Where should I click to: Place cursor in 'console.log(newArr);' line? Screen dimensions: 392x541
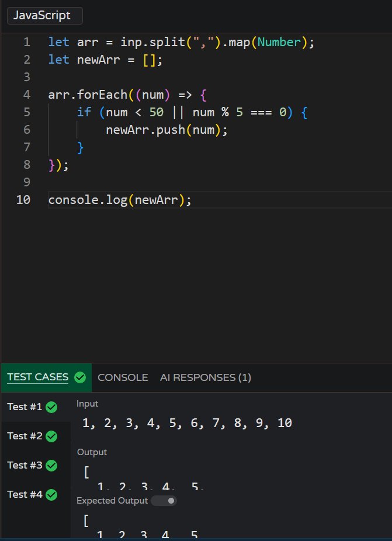(120, 200)
